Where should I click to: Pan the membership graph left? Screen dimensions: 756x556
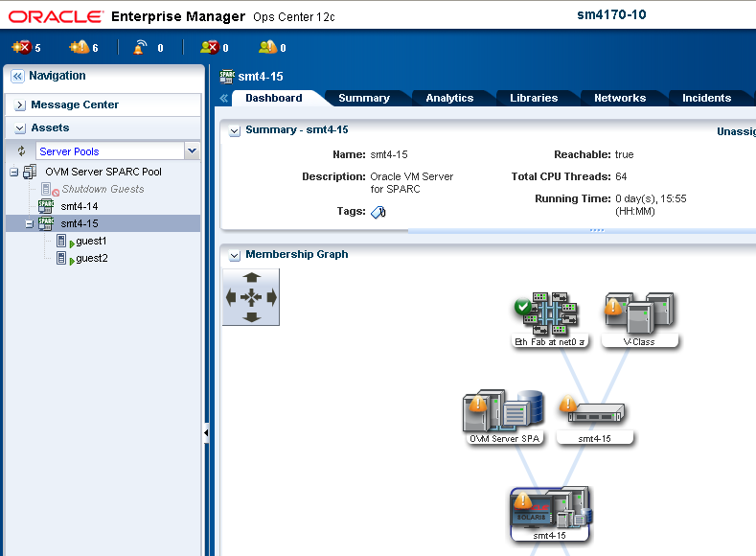coord(231,297)
